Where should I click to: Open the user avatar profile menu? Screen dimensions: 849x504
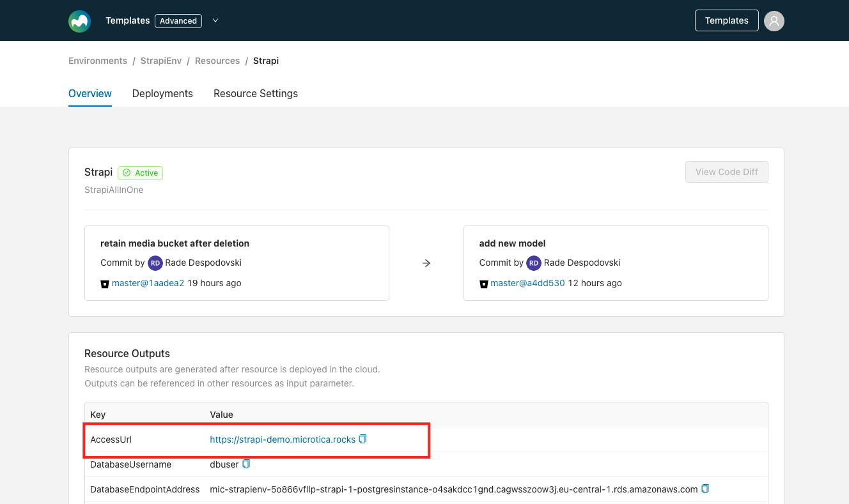pos(774,20)
